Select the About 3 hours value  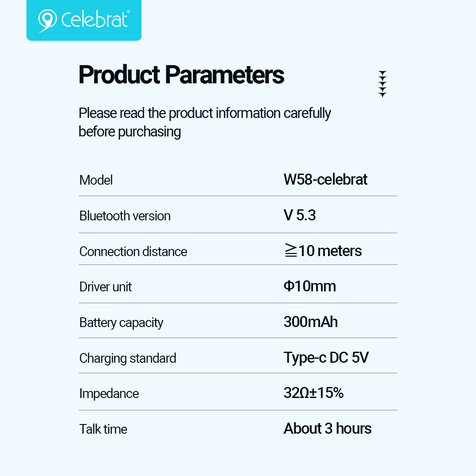point(327,428)
